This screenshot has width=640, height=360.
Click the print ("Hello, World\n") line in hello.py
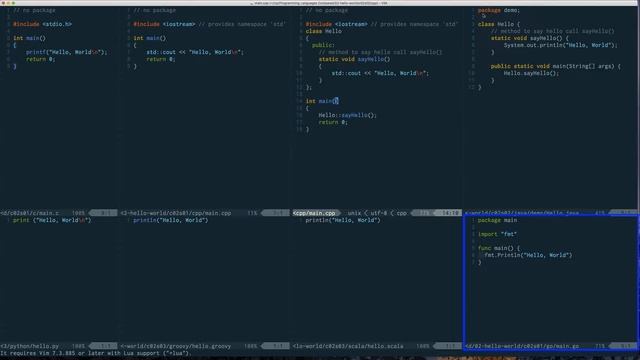click(x=52, y=220)
